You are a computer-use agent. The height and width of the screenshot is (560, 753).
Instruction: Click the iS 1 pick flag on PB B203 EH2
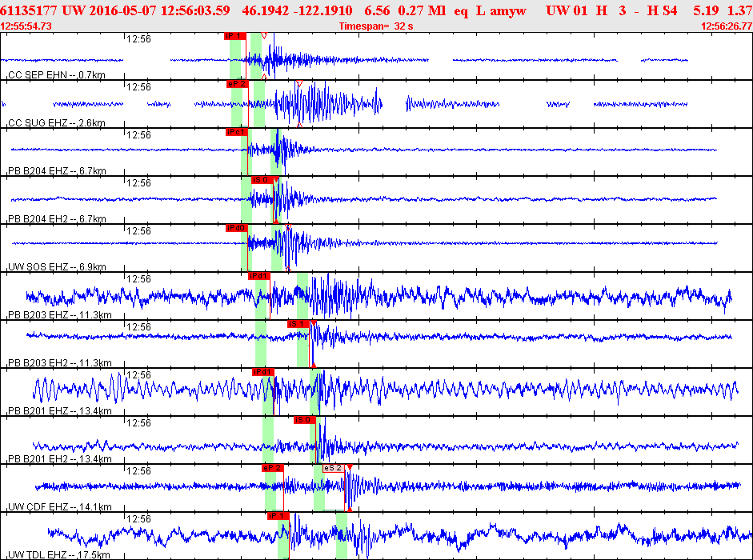pos(298,324)
